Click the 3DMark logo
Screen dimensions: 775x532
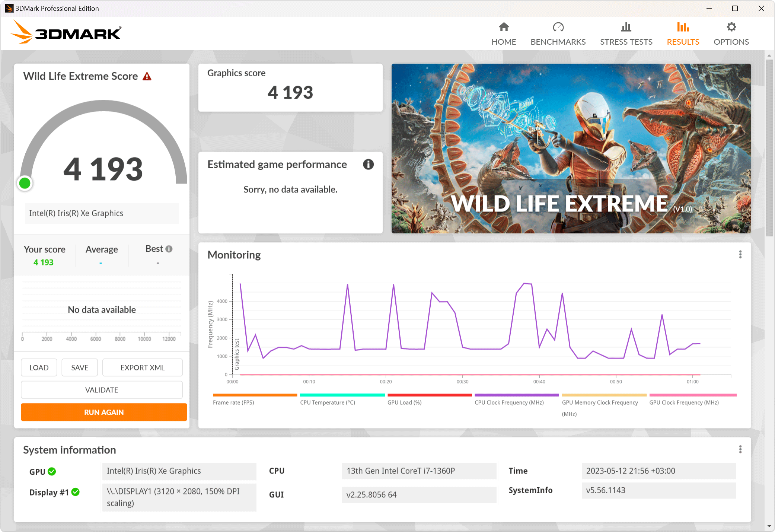[66, 32]
